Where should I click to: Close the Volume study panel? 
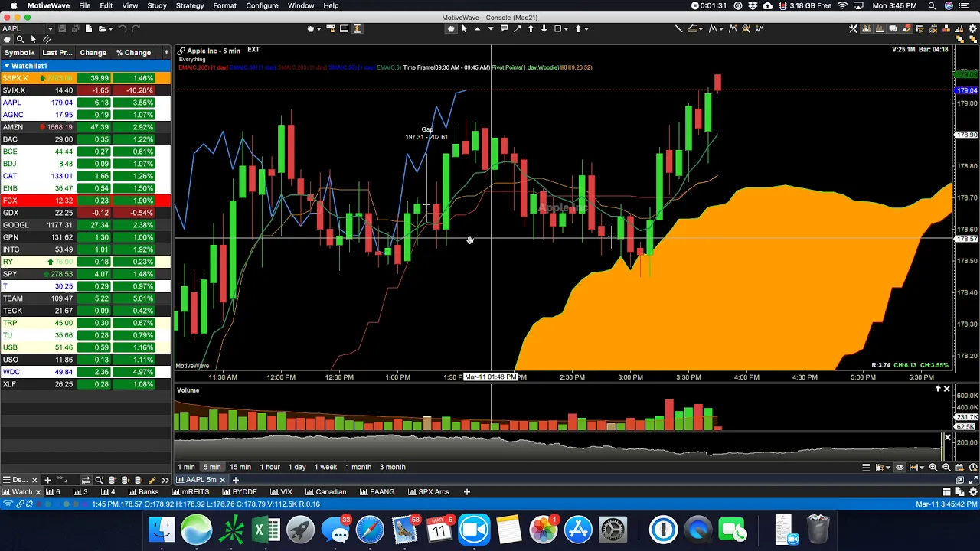pyautogui.click(x=946, y=390)
